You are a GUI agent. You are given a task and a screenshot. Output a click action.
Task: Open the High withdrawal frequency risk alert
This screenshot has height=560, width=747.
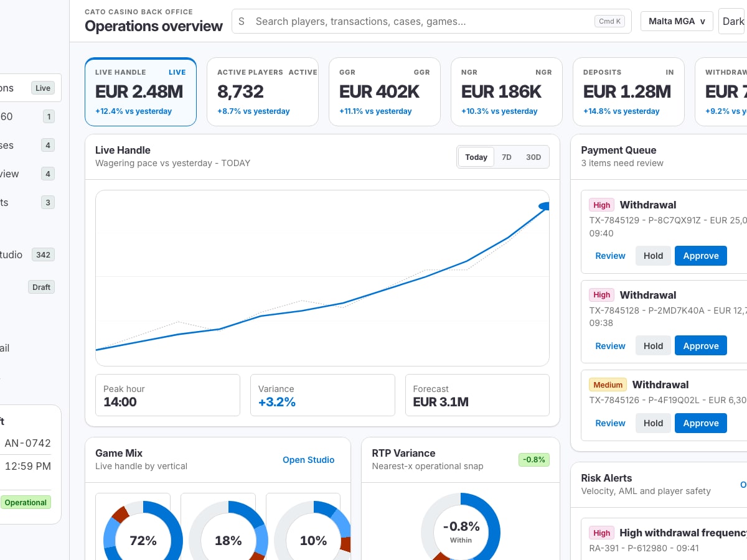[x=664, y=539]
